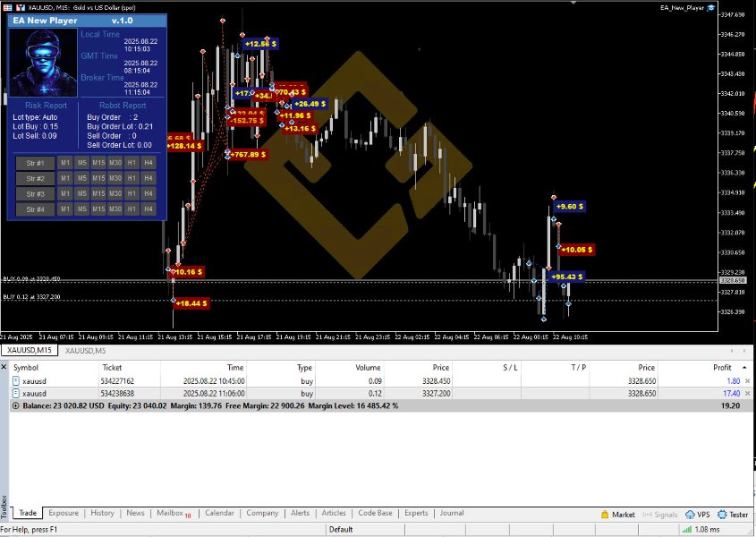
Task: Open the Strategy Tester icon
Action: click(722, 515)
